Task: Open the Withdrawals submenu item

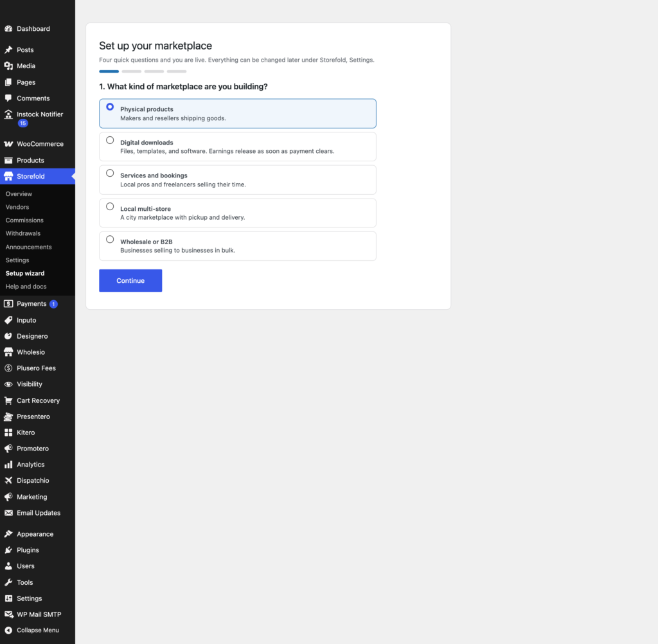Action: 23,233
